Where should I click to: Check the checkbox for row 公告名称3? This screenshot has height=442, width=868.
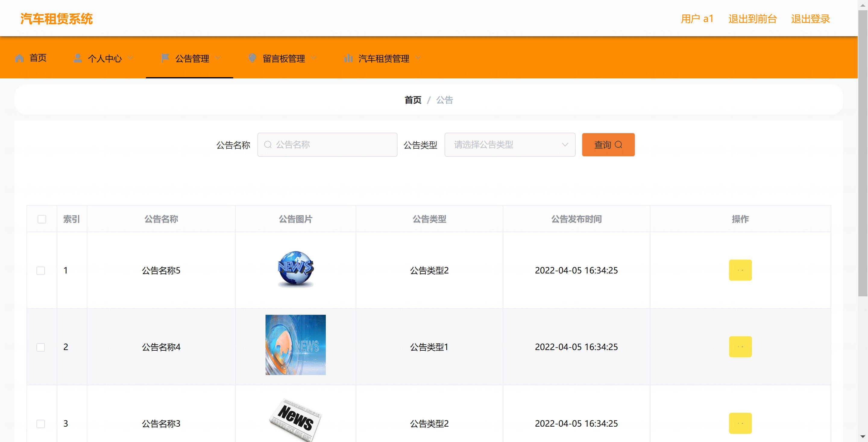(41, 424)
